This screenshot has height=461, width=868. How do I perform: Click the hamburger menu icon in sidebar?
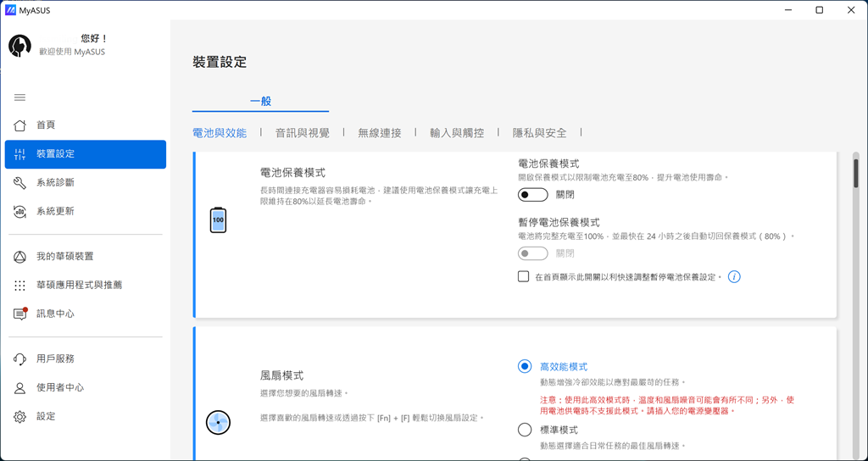point(20,97)
